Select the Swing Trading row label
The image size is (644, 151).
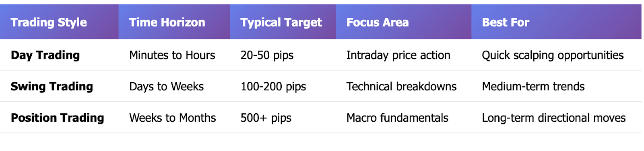pos(52,86)
